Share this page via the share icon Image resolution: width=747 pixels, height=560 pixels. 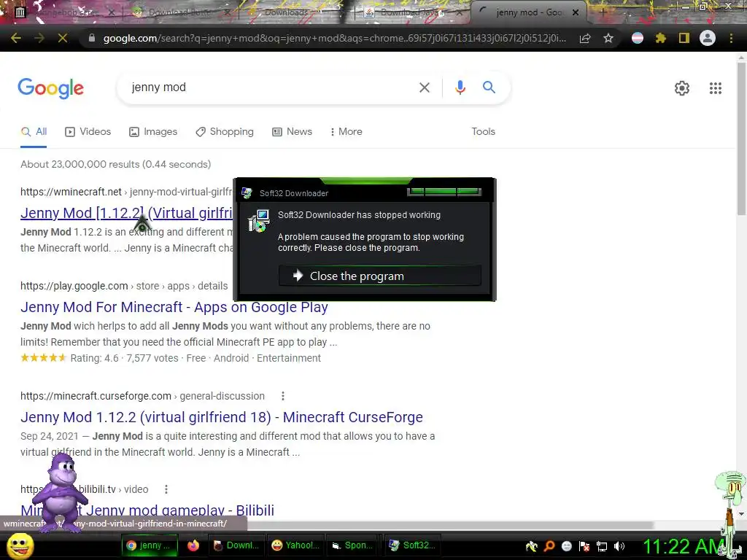coord(585,38)
